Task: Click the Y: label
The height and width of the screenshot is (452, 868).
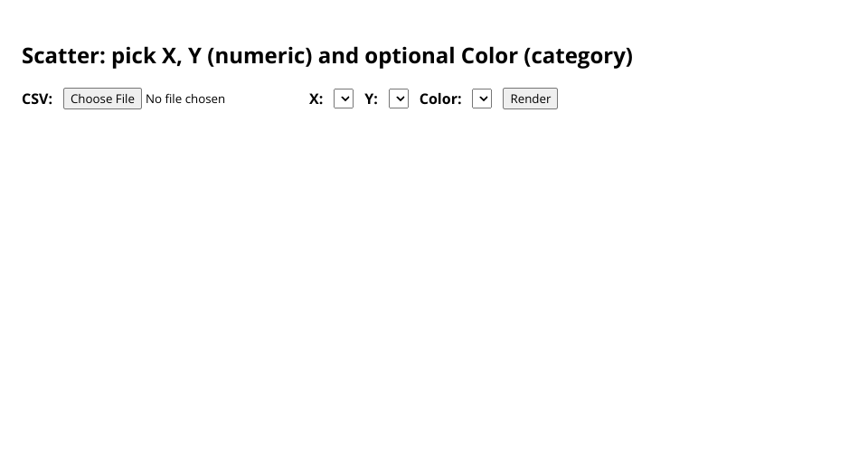Action: (x=371, y=99)
